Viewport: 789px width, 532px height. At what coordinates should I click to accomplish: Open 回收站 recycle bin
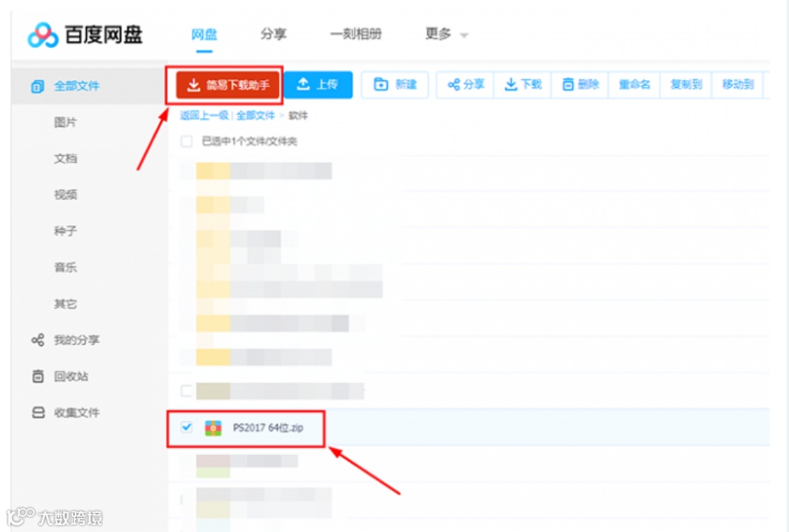(x=71, y=376)
